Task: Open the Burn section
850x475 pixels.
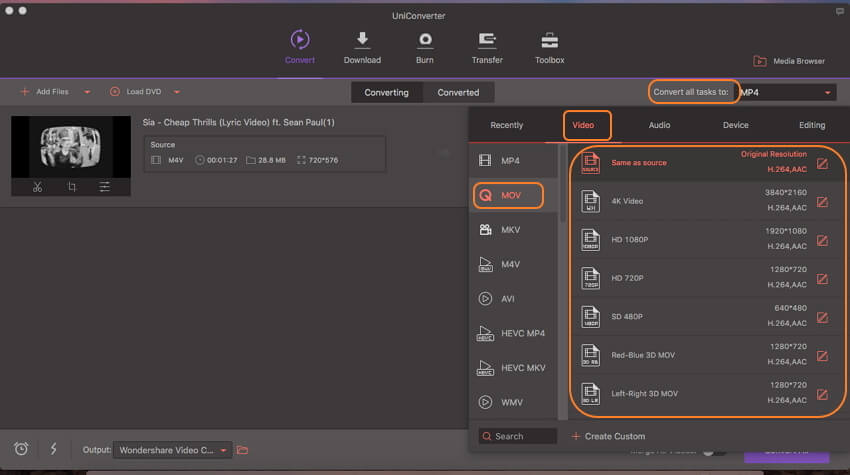Action: (424, 48)
